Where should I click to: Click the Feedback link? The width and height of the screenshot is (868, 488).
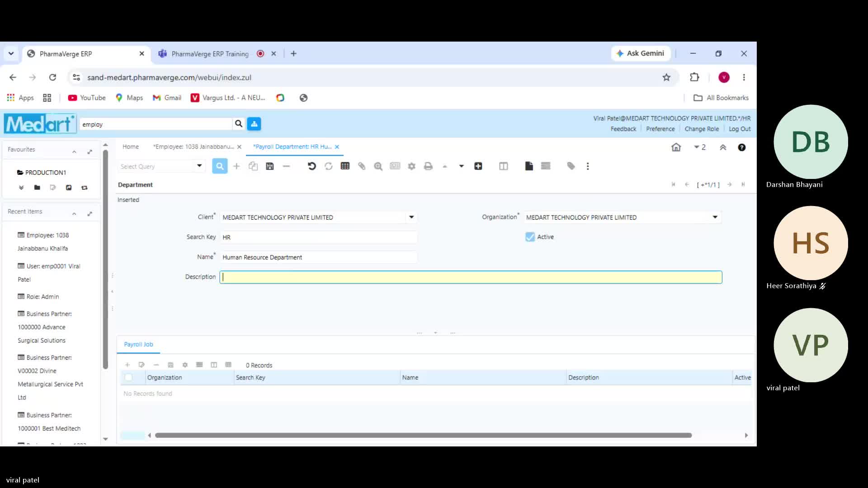point(623,129)
